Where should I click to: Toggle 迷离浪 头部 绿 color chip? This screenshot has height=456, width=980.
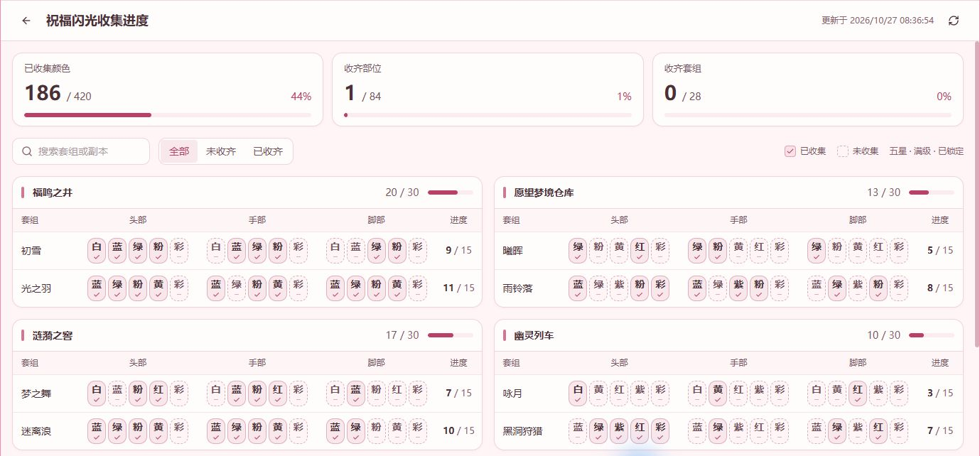[117, 431]
